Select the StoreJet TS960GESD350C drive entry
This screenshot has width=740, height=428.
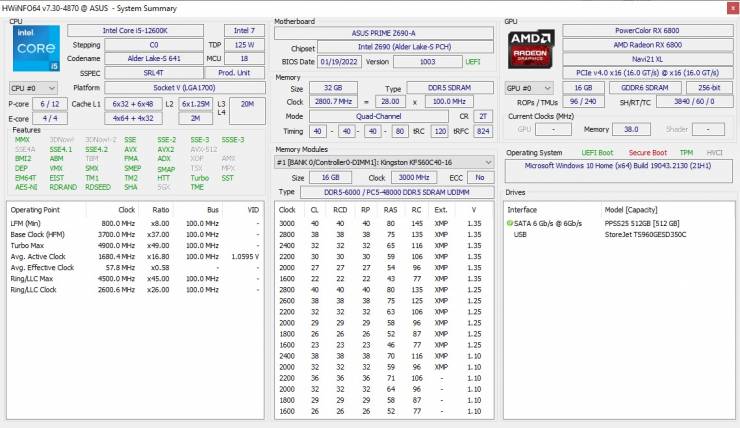pyautogui.click(x=646, y=235)
